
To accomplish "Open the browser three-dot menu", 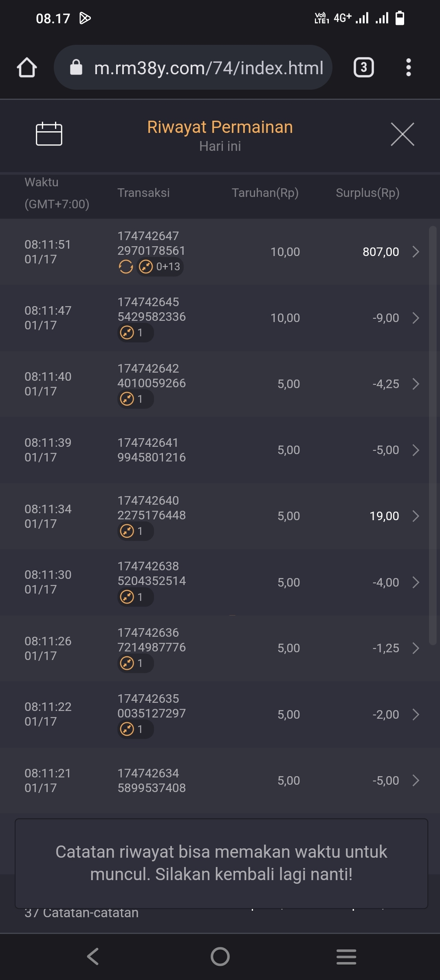I will coord(408,67).
